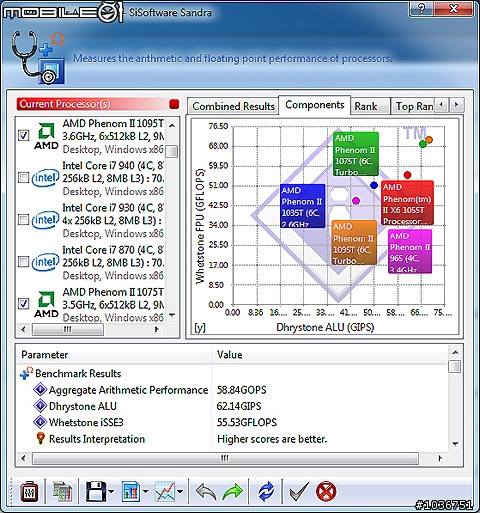Select the 62.14GIPS value cell

[x=239, y=406]
